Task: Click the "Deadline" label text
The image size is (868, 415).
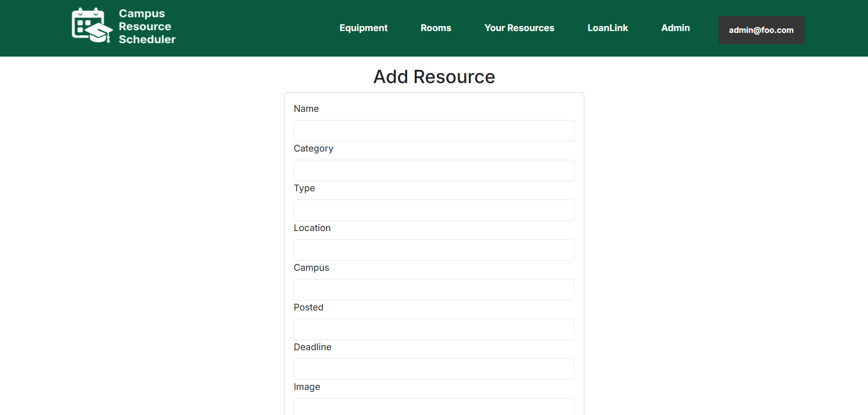Action: coord(312,347)
